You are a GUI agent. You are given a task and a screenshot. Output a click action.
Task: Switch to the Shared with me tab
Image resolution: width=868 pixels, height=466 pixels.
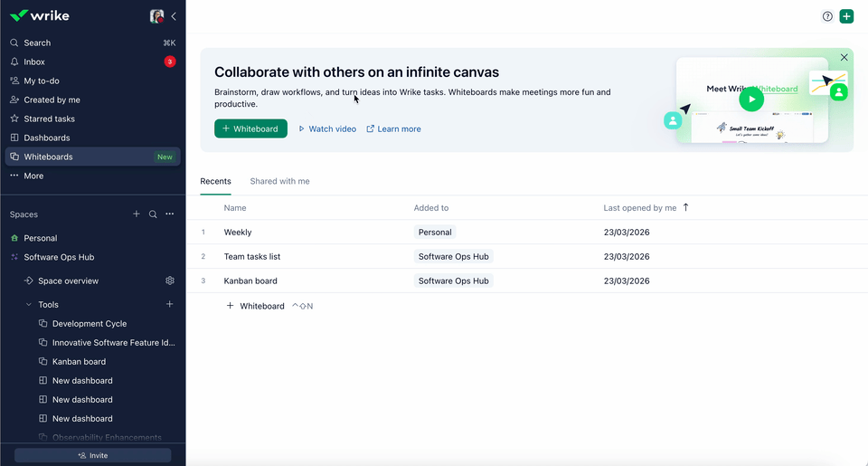[279, 181]
